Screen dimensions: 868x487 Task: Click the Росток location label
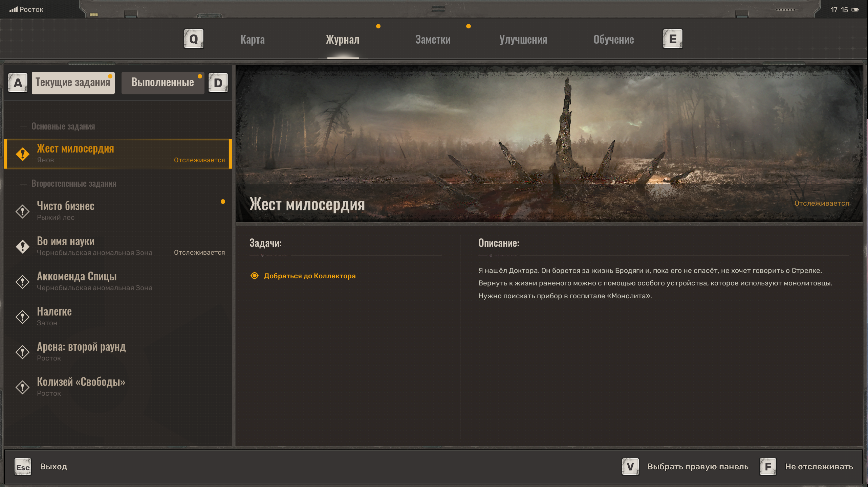click(x=31, y=9)
